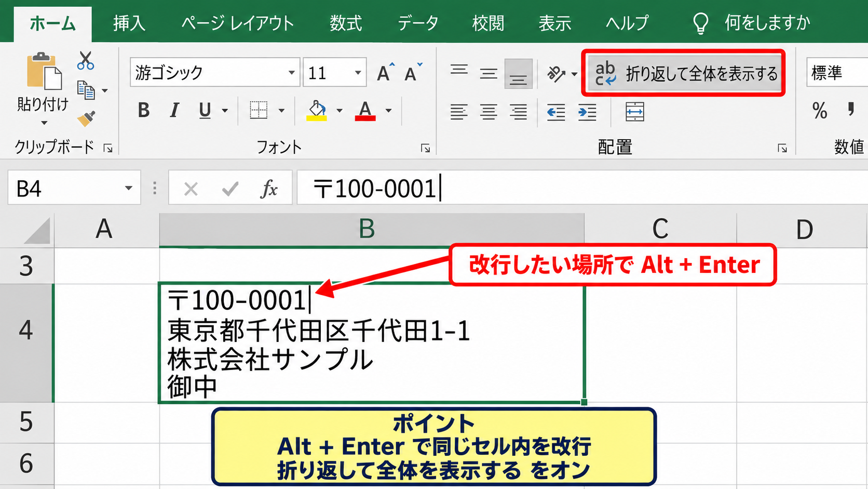
Task: Click the Paste (貼り付け) clipboard icon
Action: 44,71
